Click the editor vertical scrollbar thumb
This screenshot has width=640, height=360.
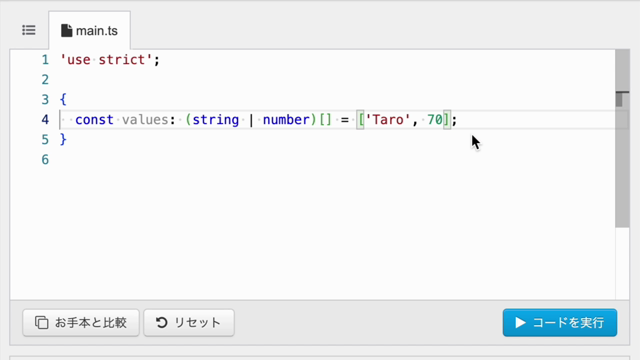622,139
